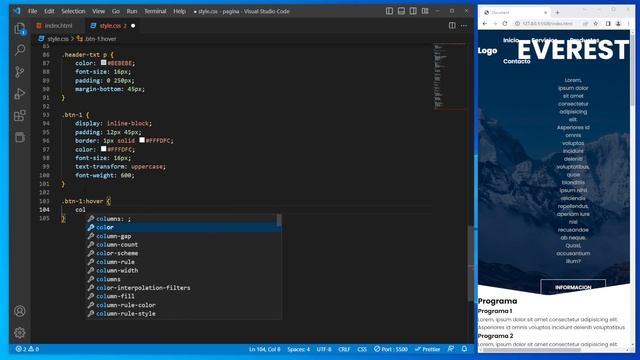Viewport: 640px width, 360px height.
Task: Click the editor minimap
Action: [x=449, y=77]
